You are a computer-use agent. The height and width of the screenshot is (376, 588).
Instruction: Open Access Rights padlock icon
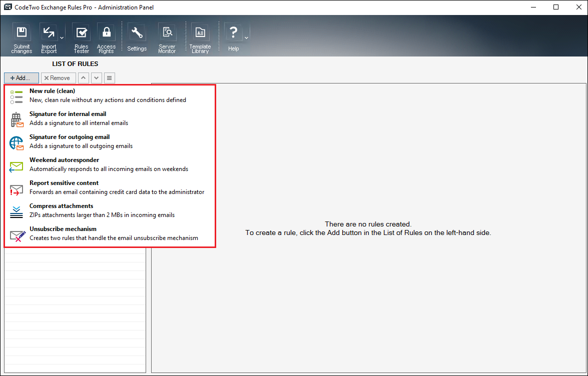[106, 33]
